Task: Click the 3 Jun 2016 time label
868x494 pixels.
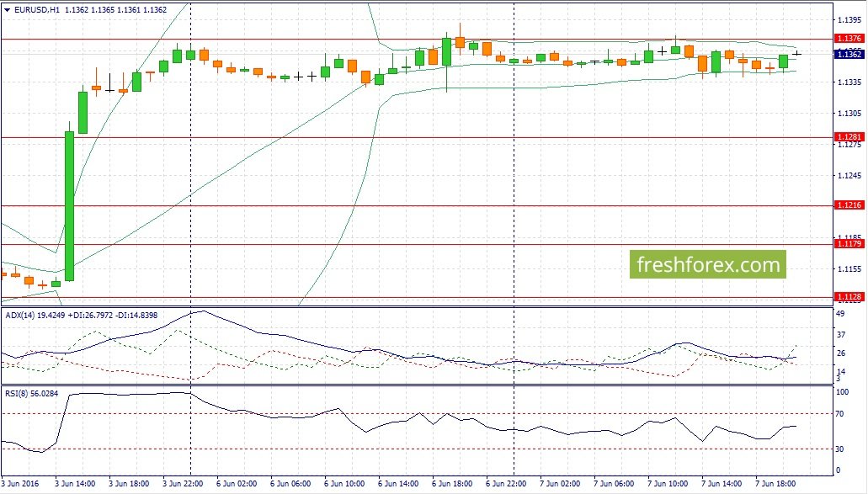Action: tap(20, 484)
